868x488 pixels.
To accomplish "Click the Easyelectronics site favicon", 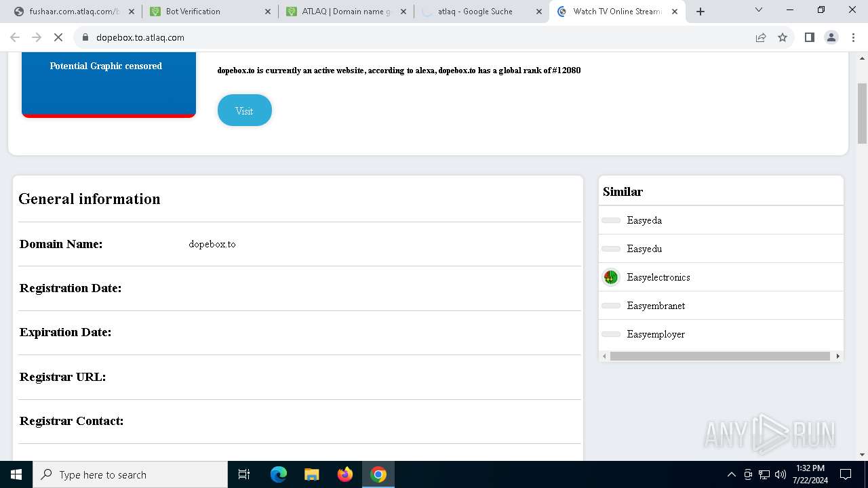I will tap(611, 277).
